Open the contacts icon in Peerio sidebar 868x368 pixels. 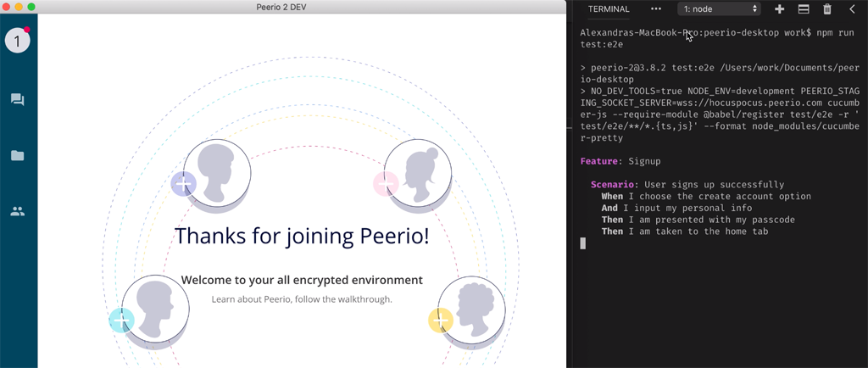click(x=18, y=211)
